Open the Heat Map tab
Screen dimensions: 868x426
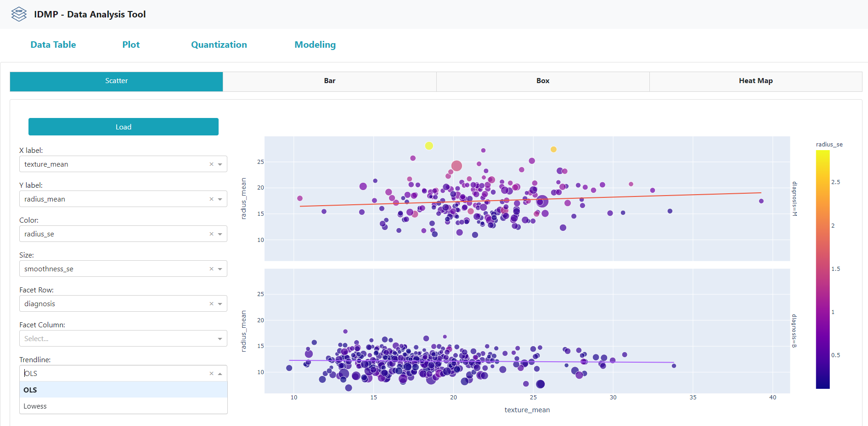click(755, 81)
